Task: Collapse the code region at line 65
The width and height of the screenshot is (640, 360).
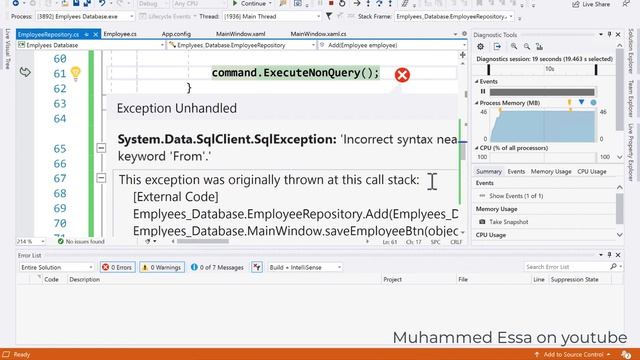Action: coord(101,148)
